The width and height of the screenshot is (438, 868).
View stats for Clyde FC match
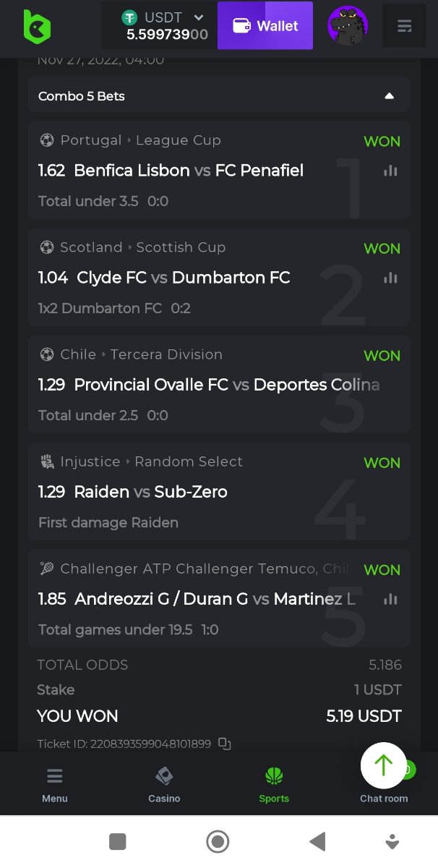391,278
